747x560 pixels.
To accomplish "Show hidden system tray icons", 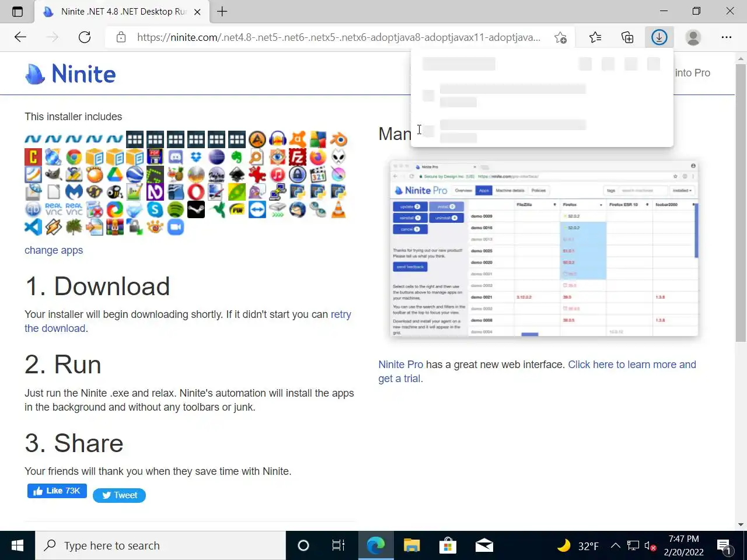I will [615, 546].
